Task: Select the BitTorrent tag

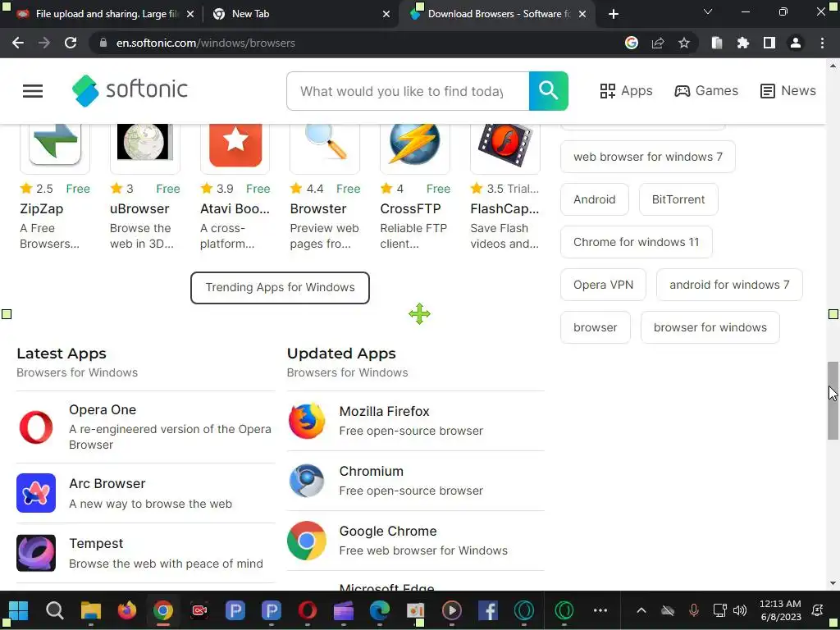Action: click(x=678, y=199)
